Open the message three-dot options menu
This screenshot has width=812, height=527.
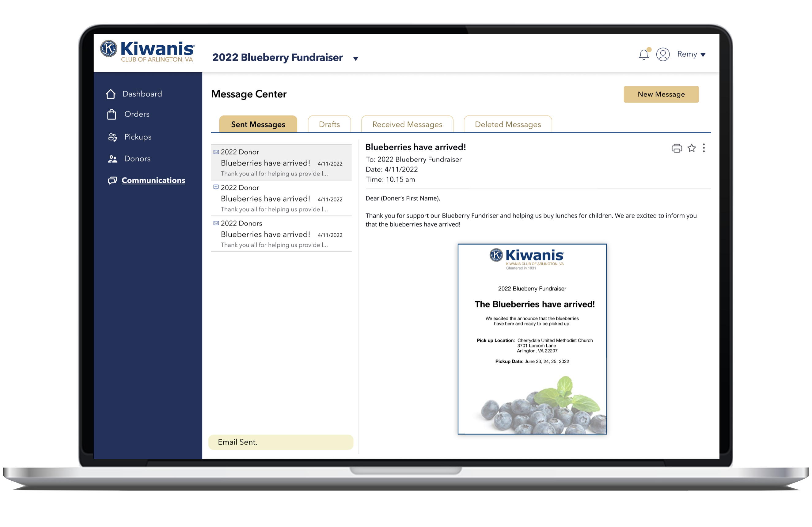[704, 148]
